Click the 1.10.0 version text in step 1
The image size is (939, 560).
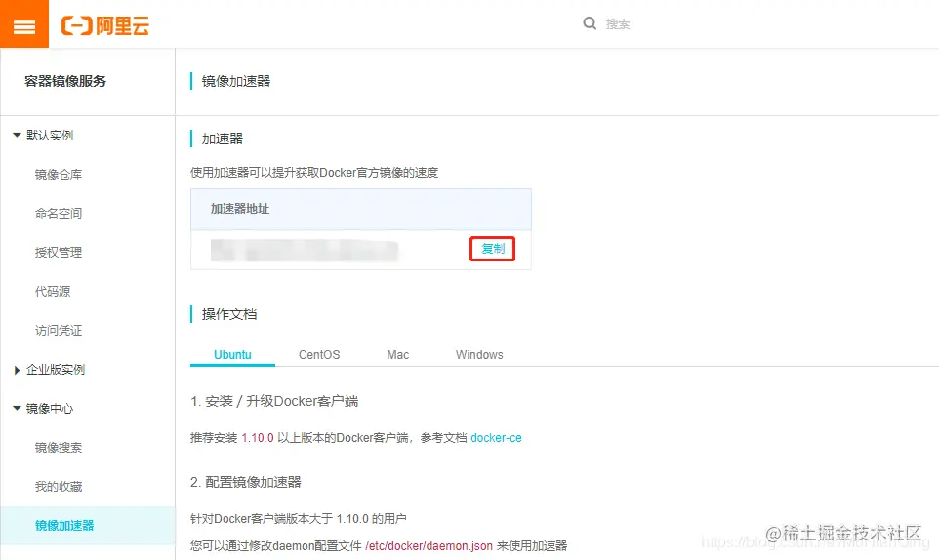258,438
